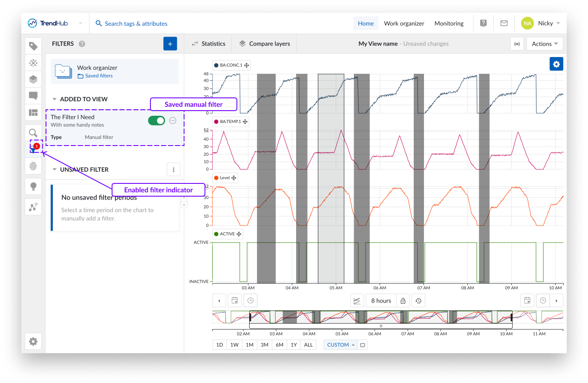Click the lock icon beside 8 hours
The height and width of the screenshot is (383, 588).
(x=403, y=301)
